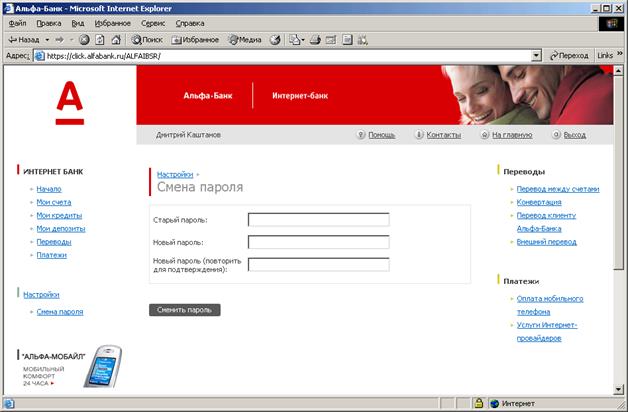628x412 pixels.
Task: Click the Альфа-Мобайл phone banner image
Action: coord(103,367)
